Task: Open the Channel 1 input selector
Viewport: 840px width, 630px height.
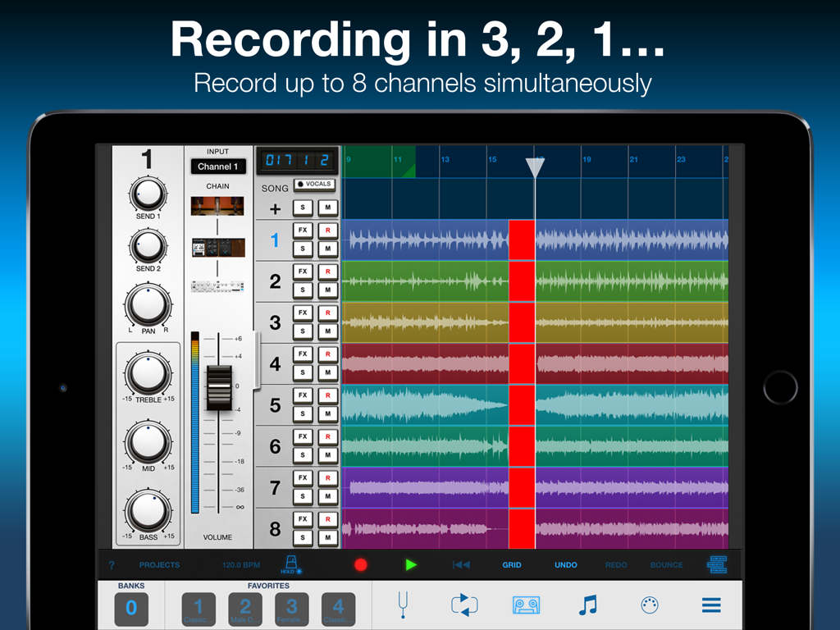Action: pyautogui.click(x=217, y=167)
